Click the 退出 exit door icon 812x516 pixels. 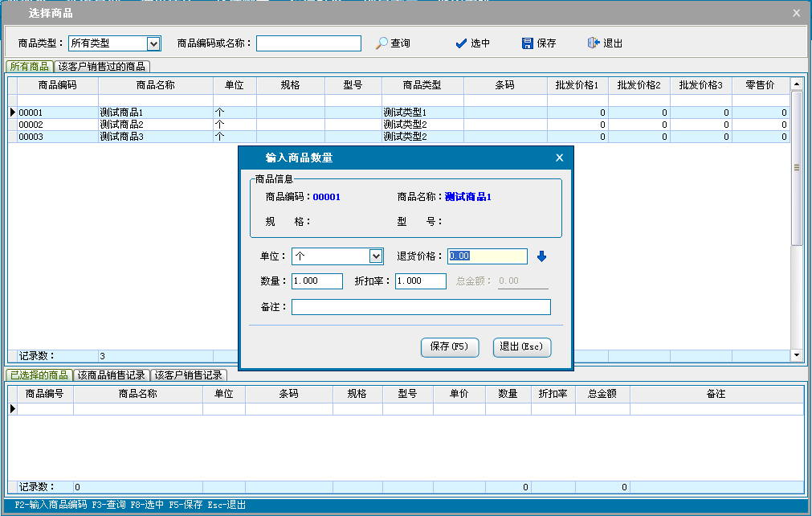(x=594, y=43)
